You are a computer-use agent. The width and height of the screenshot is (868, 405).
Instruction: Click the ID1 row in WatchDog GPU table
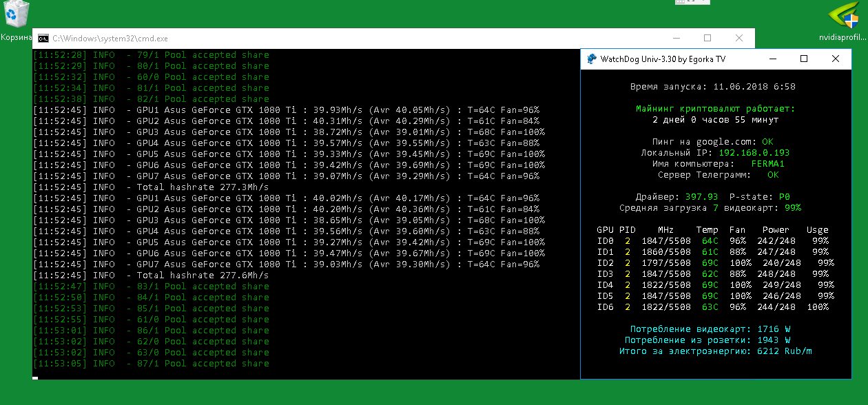[713, 252]
